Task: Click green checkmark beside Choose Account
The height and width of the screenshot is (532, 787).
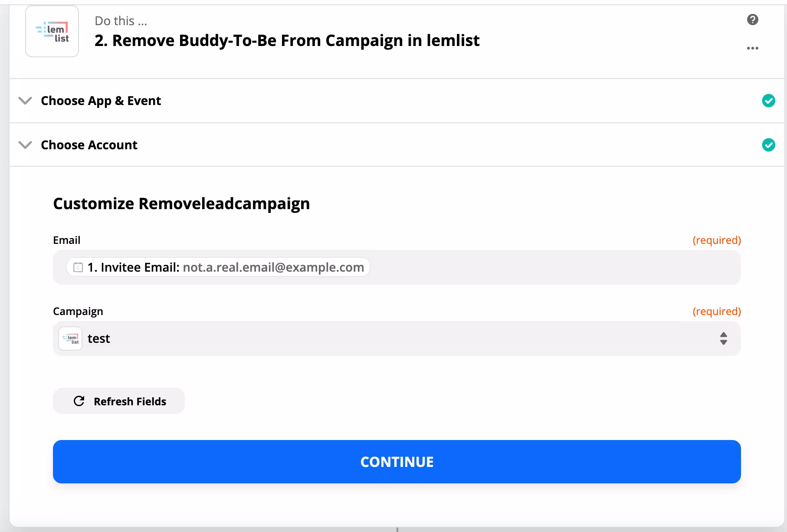Action: click(x=768, y=145)
